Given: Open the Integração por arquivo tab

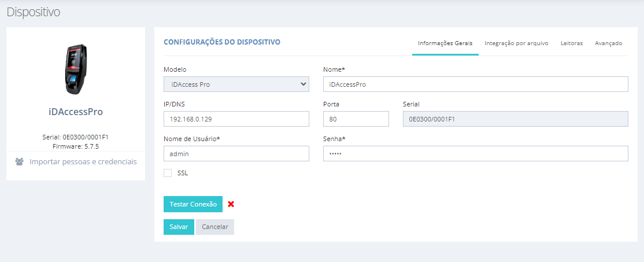Looking at the screenshot, I should pyautogui.click(x=516, y=43).
